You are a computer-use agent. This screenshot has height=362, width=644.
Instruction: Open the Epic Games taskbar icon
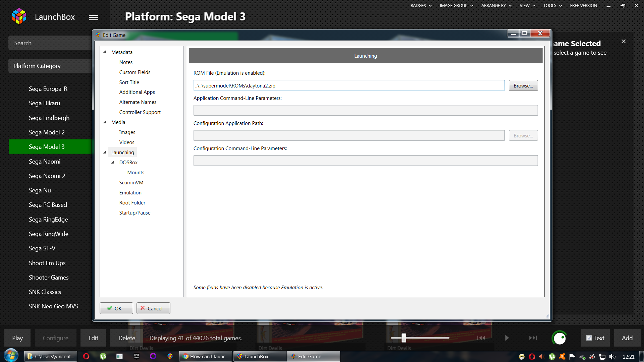click(137, 356)
